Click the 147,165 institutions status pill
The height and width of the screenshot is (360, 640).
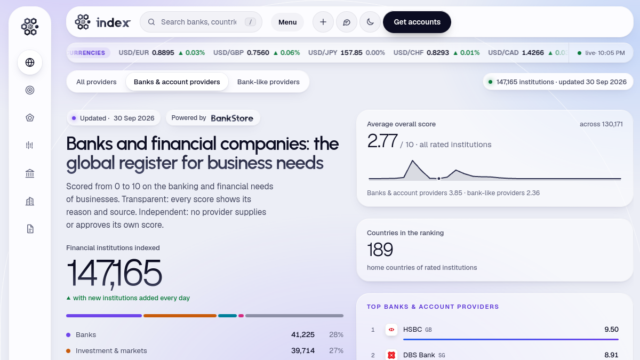558,82
